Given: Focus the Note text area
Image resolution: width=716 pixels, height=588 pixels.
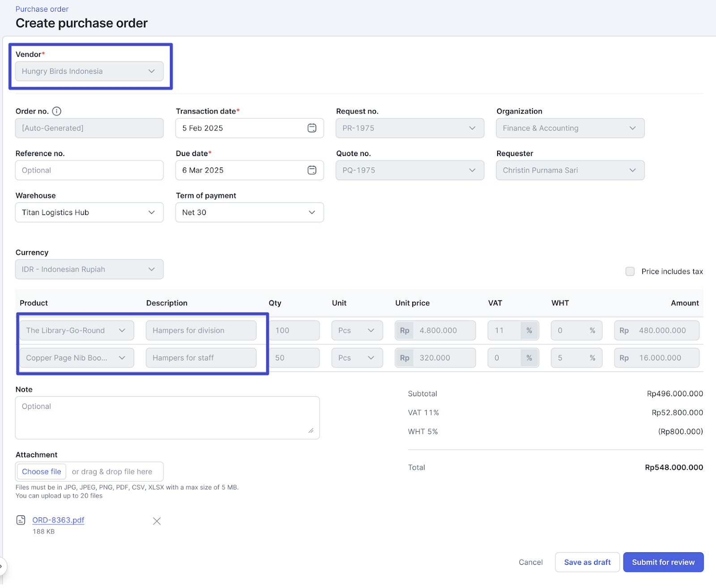Looking at the screenshot, I should coord(167,418).
